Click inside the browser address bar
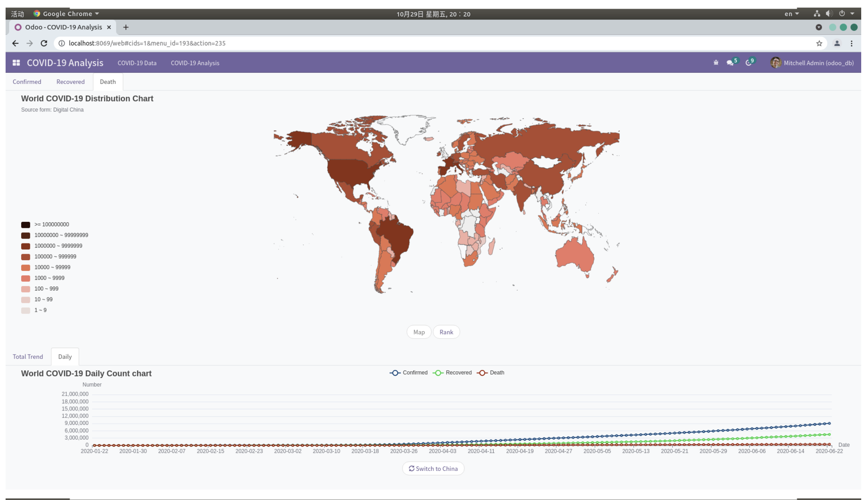Screen dimensions: 868x500 (x=200, y=43)
